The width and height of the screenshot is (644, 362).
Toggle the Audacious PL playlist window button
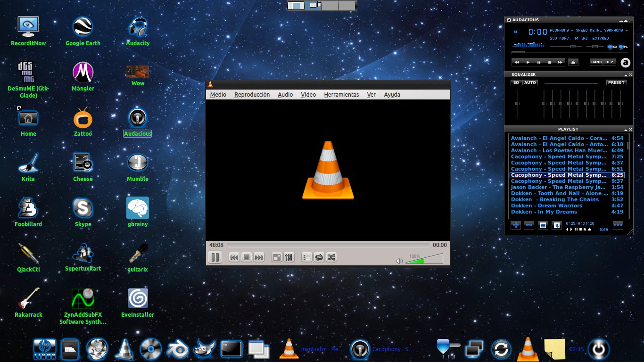(623, 47)
